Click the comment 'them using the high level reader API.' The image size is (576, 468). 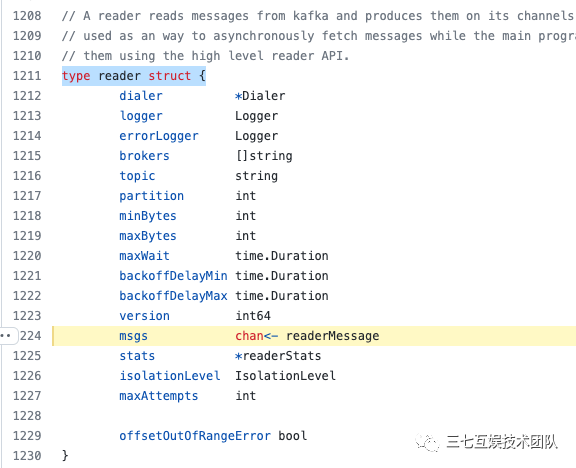click(205, 56)
